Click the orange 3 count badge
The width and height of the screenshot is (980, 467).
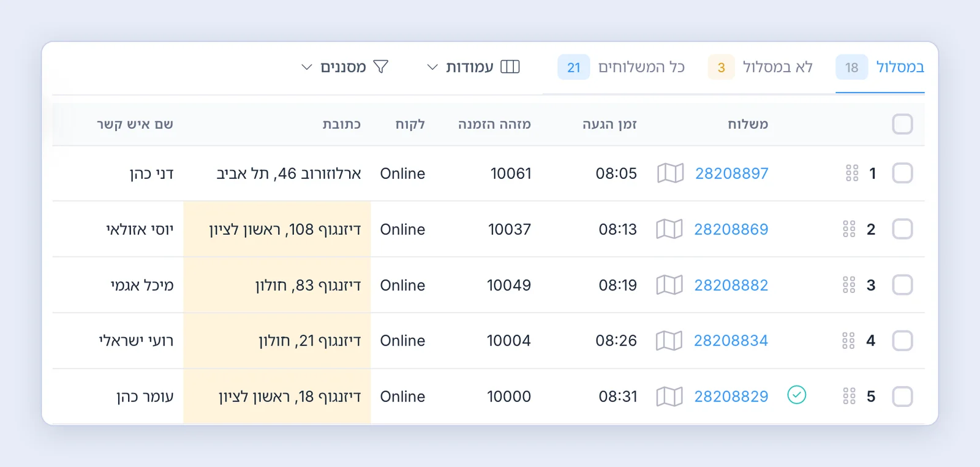(722, 67)
